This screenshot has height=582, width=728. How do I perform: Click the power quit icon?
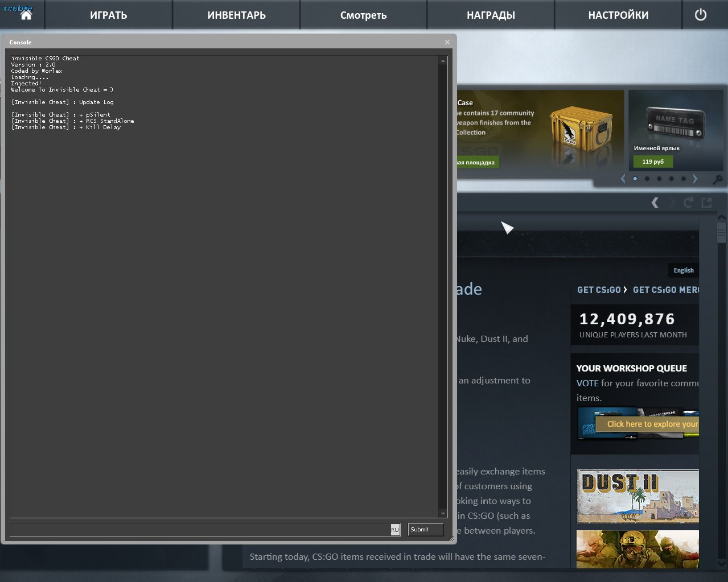[701, 15]
